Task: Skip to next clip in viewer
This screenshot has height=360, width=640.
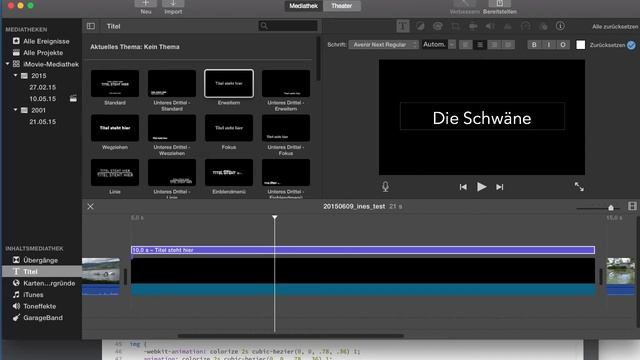Action: (x=500, y=187)
